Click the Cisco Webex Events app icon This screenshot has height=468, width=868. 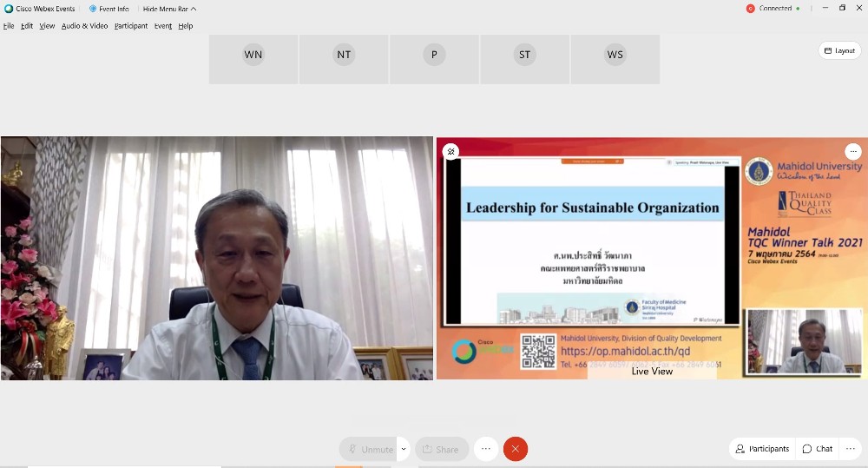coord(9,9)
